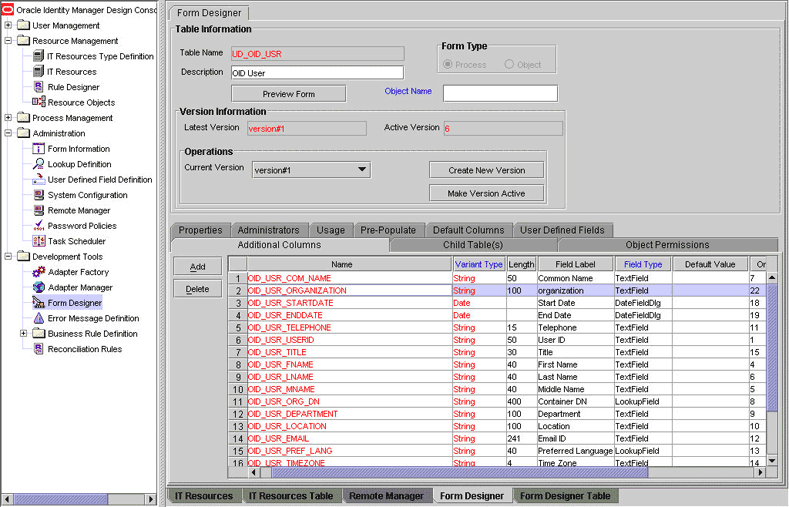The width and height of the screenshot is (789, 507).
Task: Click the Business Rule Definition folder icon
Action: click(x=39, y=333)
